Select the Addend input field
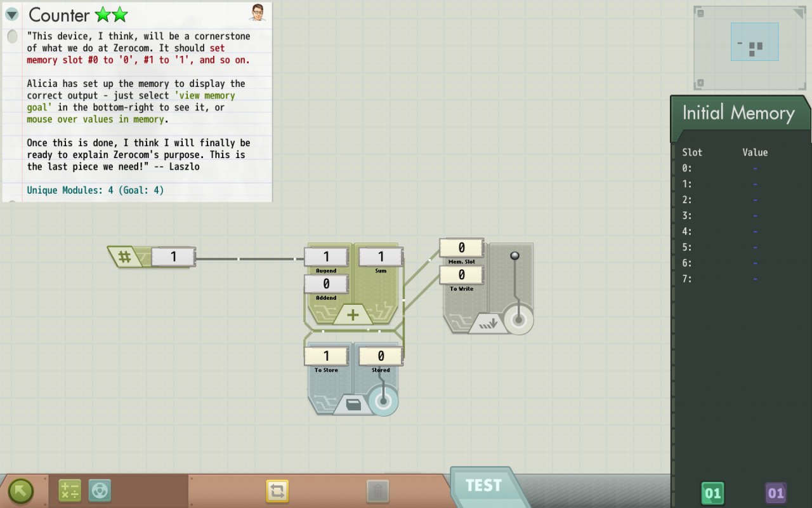The height and width of the screenshot is (508, 812). [x=326, y=284]
